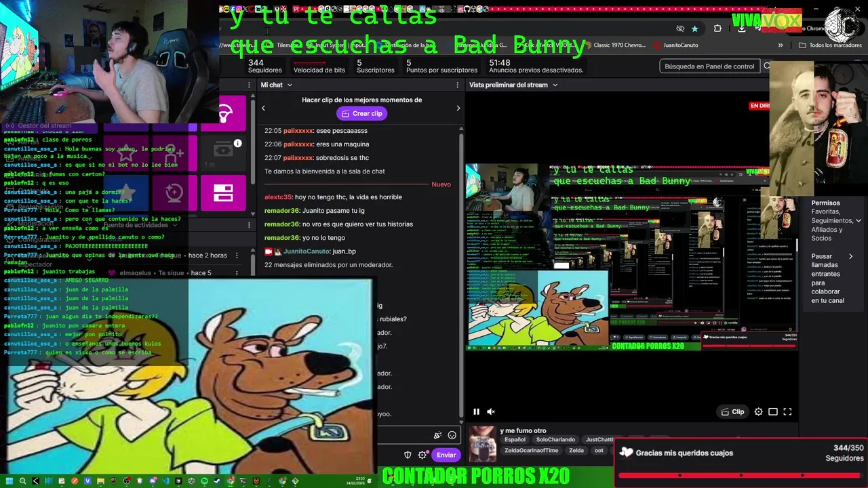Bookmark this page with star icon
Screen dimensions: 868x488
point(694,28)
